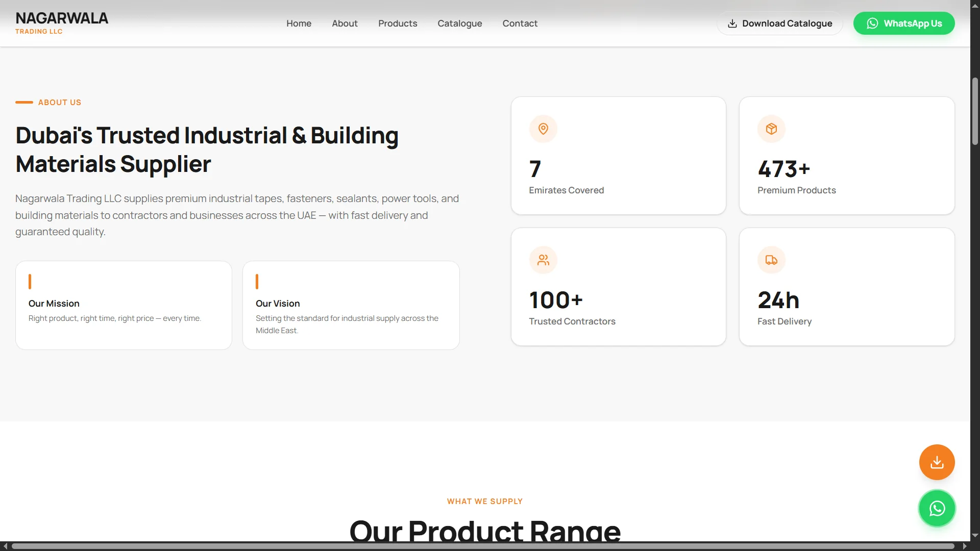
Task: Open the Contact page link
Action: point(520,23)
